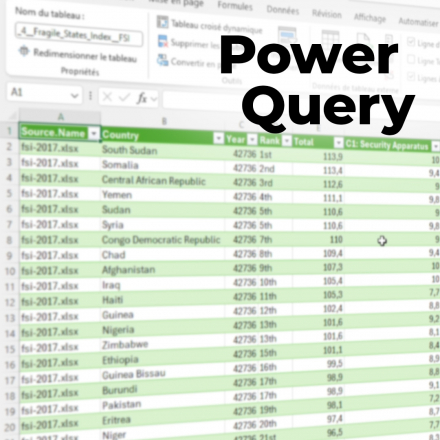Click the confirm checkmark in formula bar
The width and height of the screenshot is (440, 440).
point(124,97)
